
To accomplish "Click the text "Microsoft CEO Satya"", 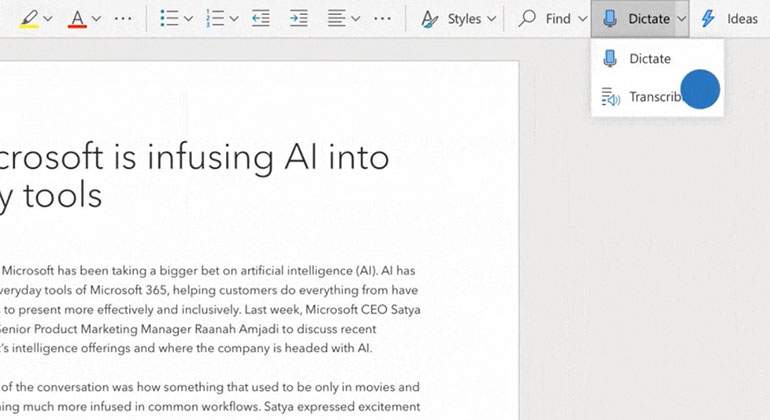I will coord(363,309).
